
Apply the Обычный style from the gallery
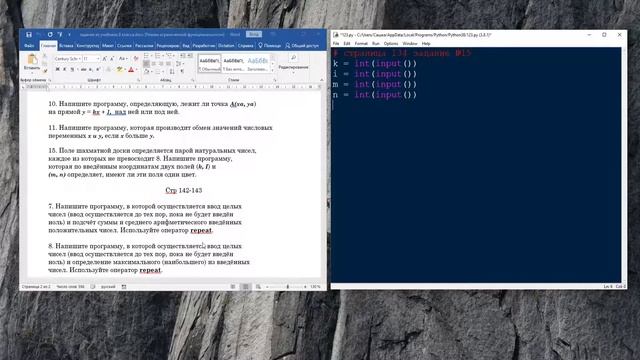[210, 64]
